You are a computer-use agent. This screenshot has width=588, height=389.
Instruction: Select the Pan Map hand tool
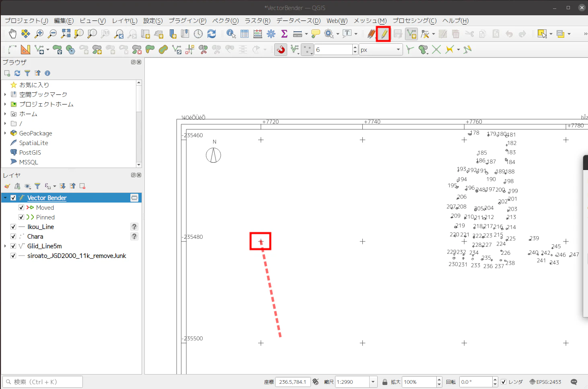(x=12, y=34)
